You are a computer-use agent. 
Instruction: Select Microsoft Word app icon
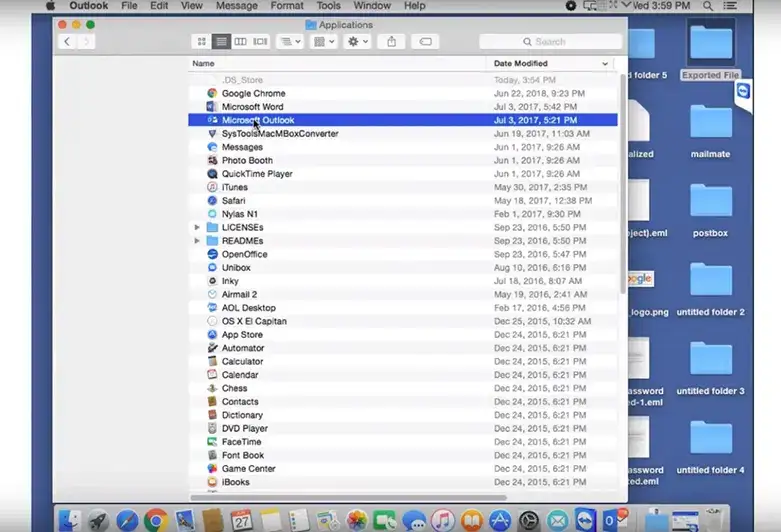coord(212,107)
